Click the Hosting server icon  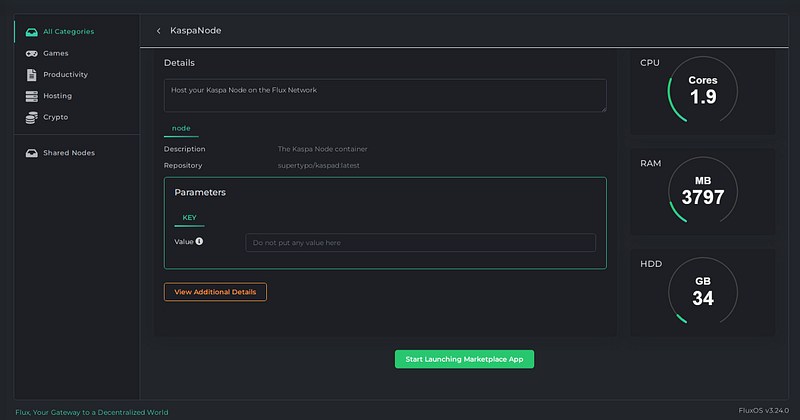(x=32, y=96)
